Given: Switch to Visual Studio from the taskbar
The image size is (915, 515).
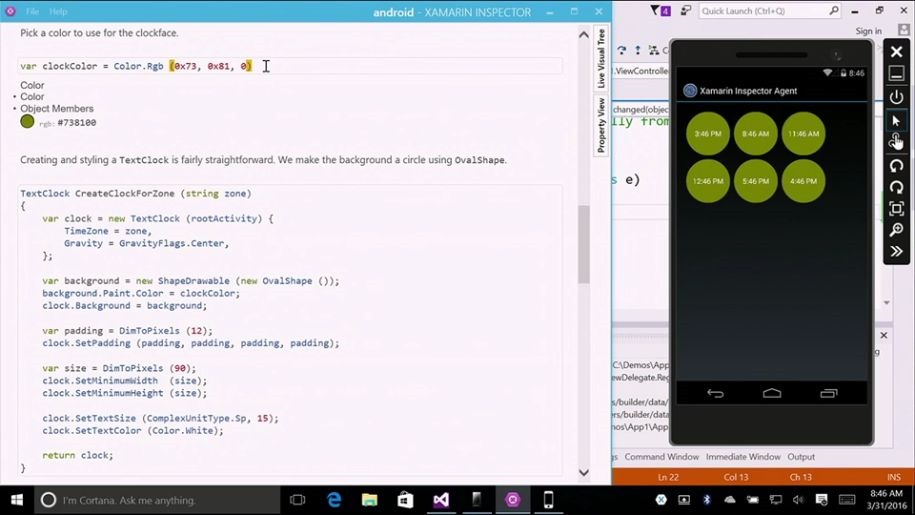Looking at the screenshot, I should (x=441, y=500).
